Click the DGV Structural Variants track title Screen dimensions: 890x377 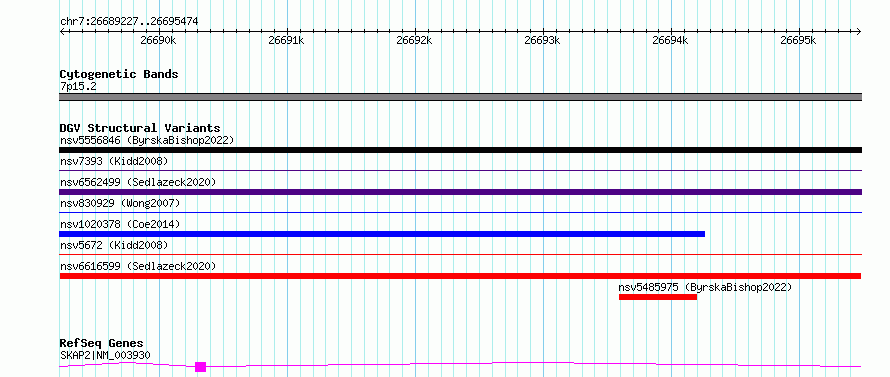click(x=140, y=128)
